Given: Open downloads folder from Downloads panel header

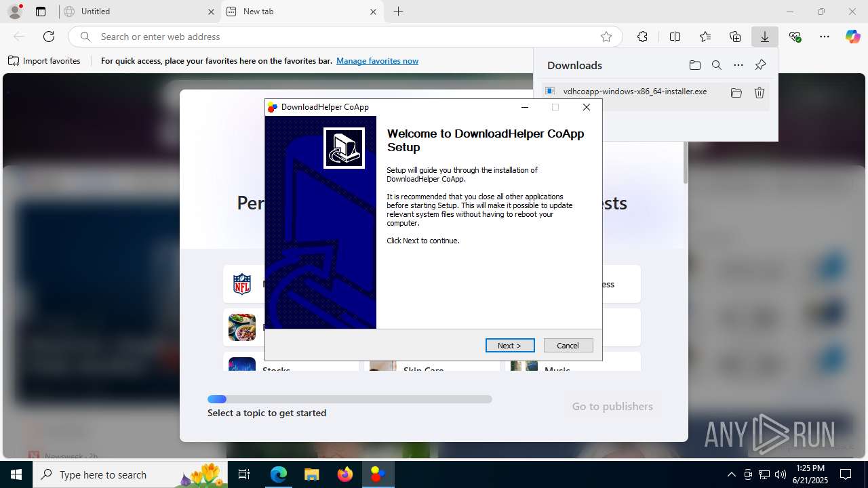Looking at the screenshot, I should click(694, 65).
